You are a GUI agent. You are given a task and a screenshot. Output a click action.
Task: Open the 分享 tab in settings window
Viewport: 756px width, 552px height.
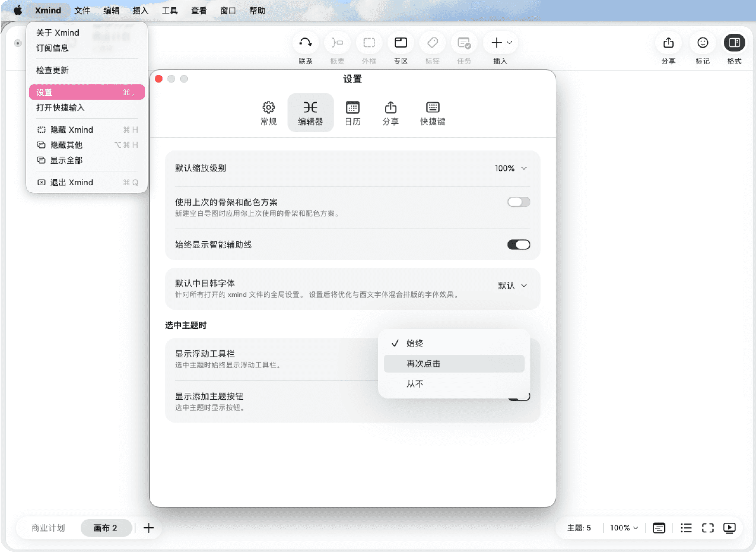pos(390,113)
